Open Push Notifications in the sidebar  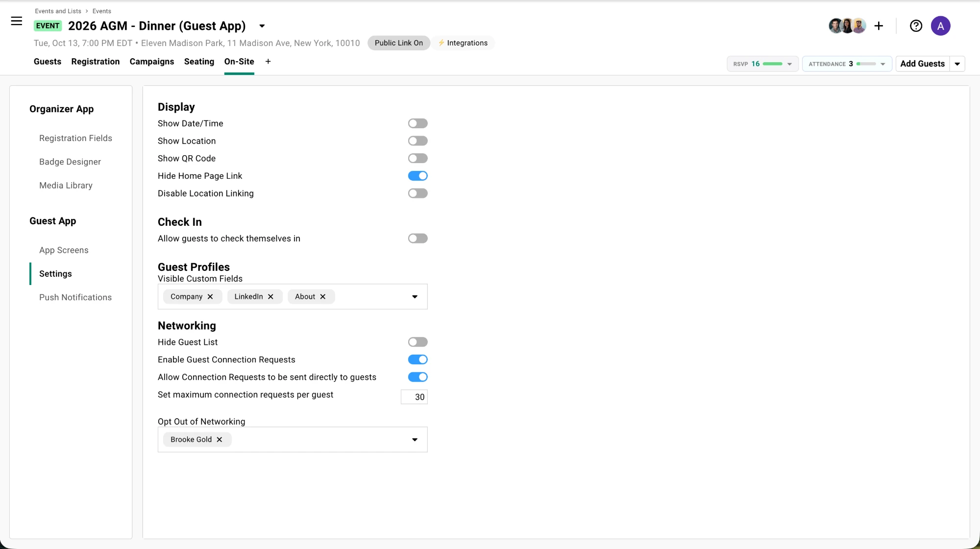(75, 297)
